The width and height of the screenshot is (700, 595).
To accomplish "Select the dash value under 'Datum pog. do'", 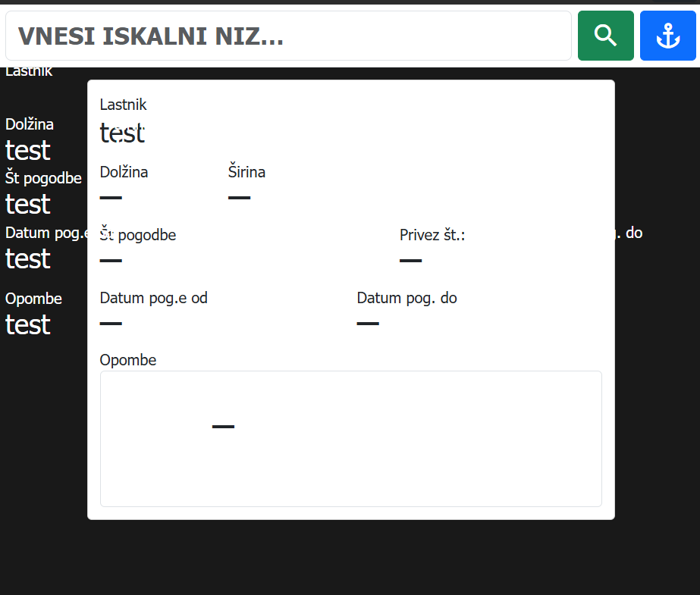I will (368, 324).
